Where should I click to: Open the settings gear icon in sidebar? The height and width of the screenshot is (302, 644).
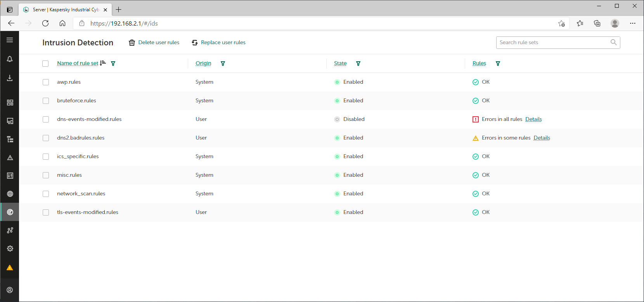(10, 249)
